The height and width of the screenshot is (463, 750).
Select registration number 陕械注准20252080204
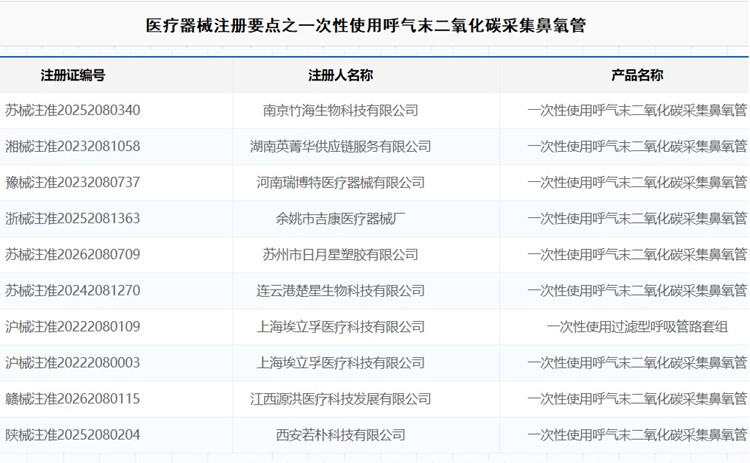[x=73, y=435]
